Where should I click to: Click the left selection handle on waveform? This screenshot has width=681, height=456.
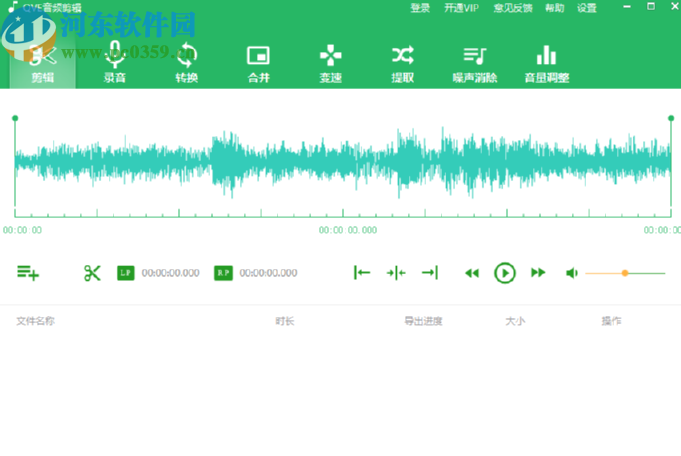(15, 118)
